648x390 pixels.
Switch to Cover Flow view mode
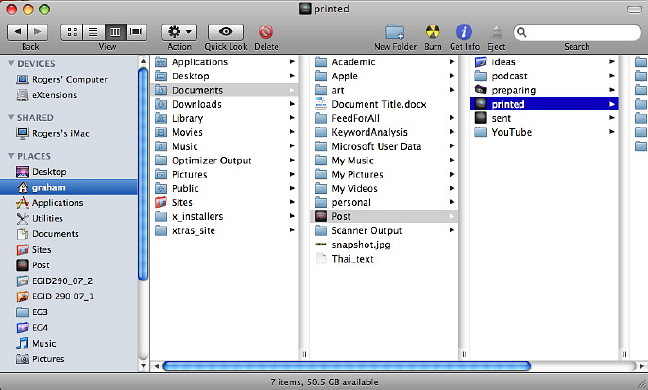click(136, 32)
